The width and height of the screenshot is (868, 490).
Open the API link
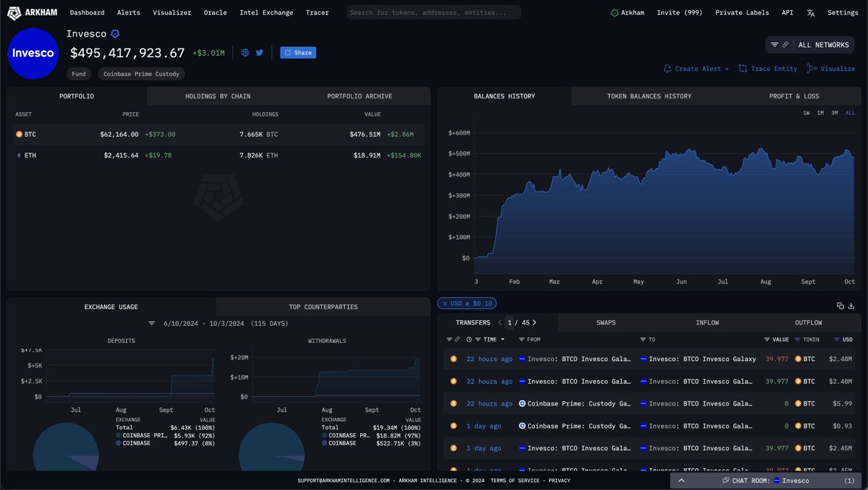click(788, 13)
